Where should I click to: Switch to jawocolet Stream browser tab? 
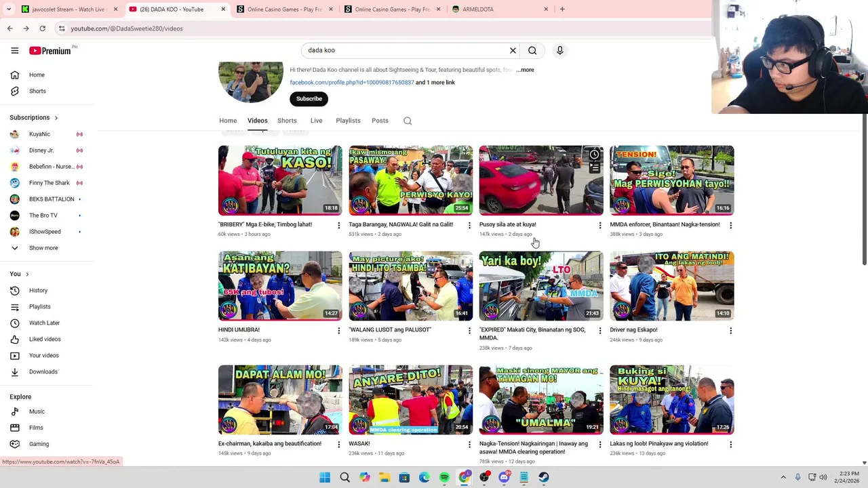tap(69, 9)
